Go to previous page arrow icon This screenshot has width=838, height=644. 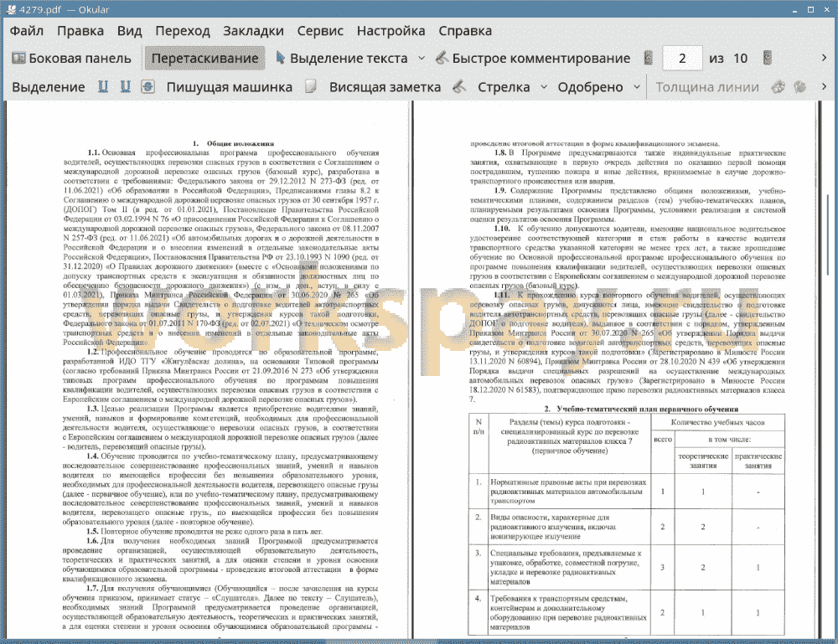(x=649, y=59)
